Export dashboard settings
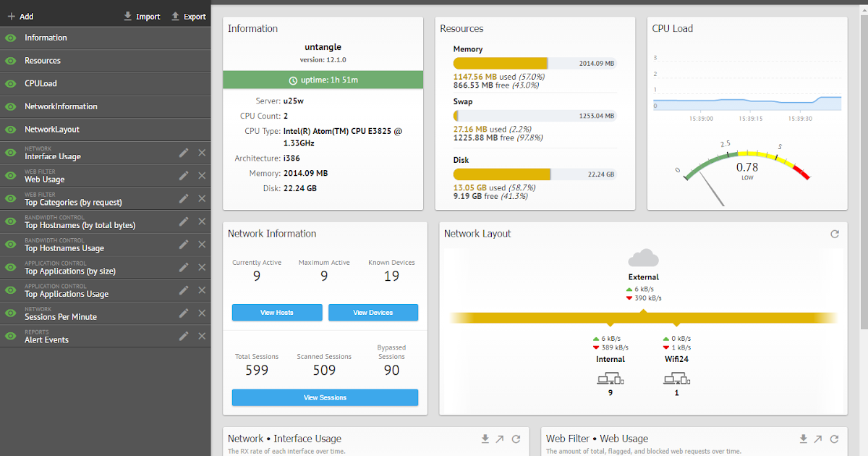 189,16
